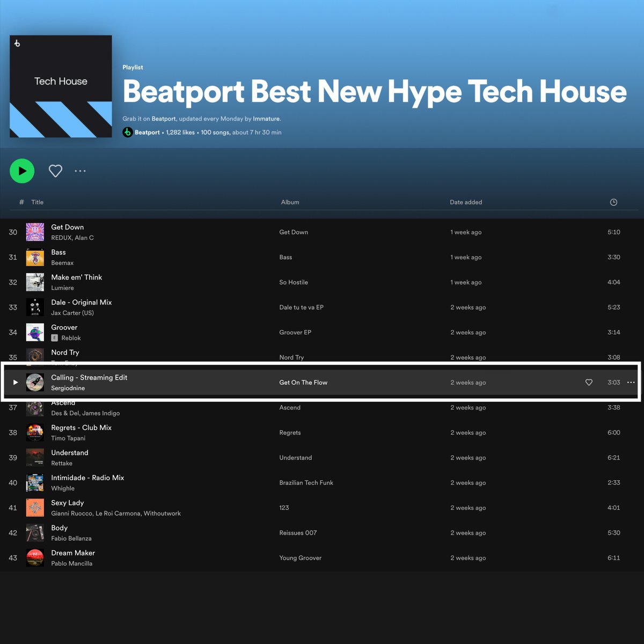
Task: Click Groover track artwork
Action: (x=35, y=332)
